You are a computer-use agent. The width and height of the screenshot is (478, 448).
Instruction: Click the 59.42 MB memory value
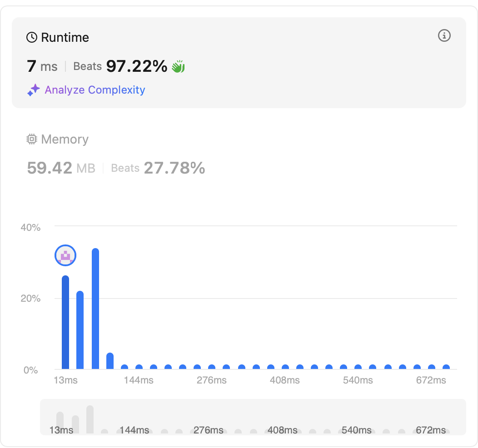pos(61,168)
